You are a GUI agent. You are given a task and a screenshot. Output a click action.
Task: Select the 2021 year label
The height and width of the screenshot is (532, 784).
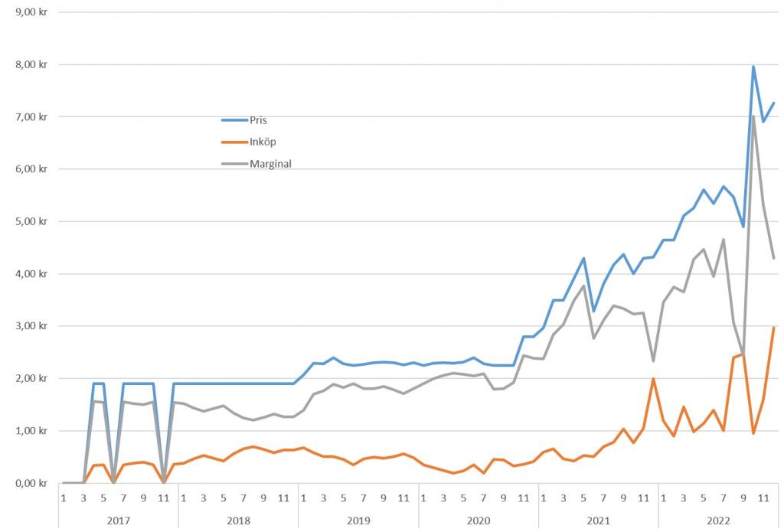pyautogui.click(x=598, y=520)
